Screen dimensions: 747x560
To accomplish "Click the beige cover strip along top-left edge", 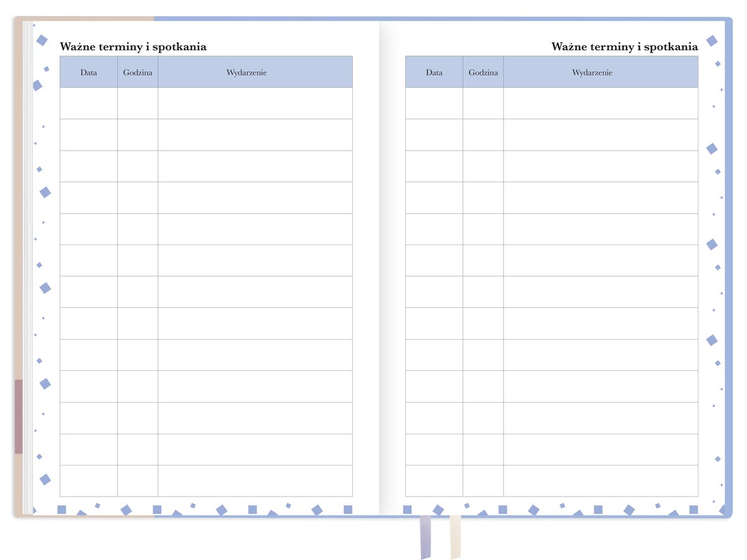I will (87, 19).
